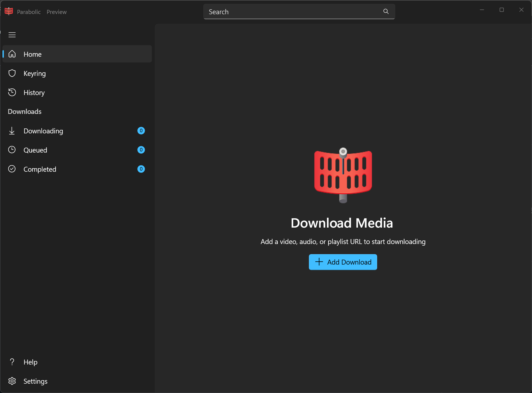Image resolution: width=532 pixels, height=393 pixels.
Task: Click the large Parabolic dish logo
Action: (x=343, y=176)
